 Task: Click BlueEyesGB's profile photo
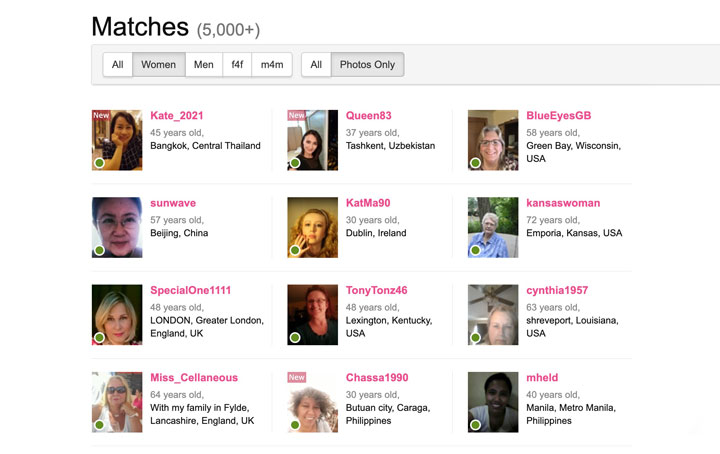pyautogui.click(x=493, y=140)
